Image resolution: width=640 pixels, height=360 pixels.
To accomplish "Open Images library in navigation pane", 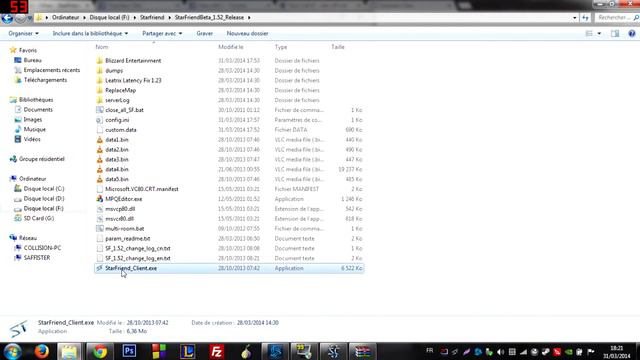I will click(33, 120).
